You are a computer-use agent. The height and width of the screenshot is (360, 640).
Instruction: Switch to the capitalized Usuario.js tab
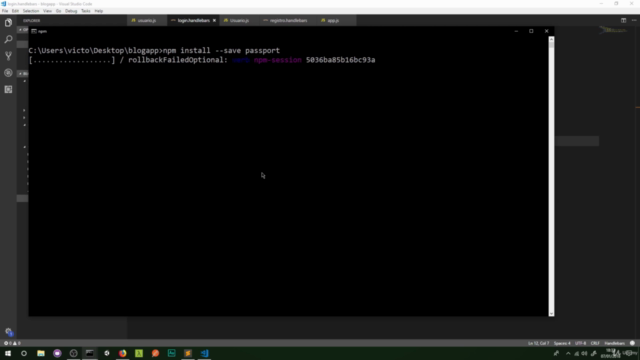point(239,20)
